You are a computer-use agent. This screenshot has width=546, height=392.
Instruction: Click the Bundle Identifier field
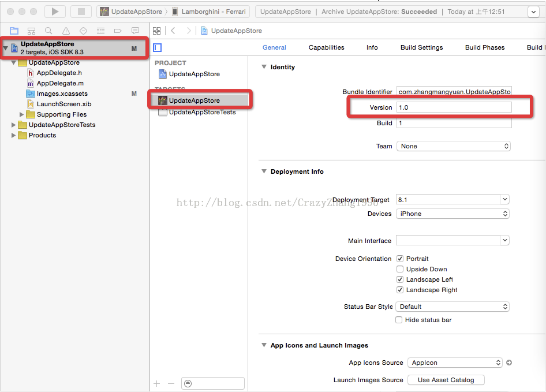pyautogui.click(x=454, y=92)
